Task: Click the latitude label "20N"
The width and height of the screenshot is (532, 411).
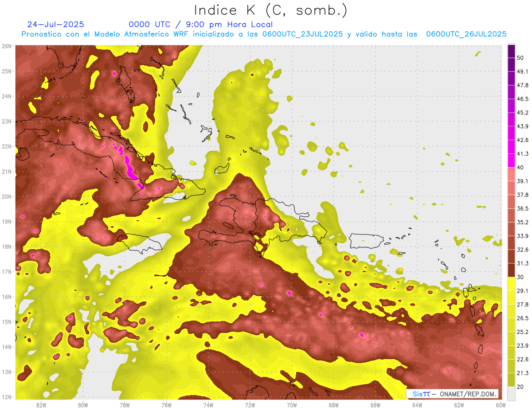Action: (x=7, y=196)
